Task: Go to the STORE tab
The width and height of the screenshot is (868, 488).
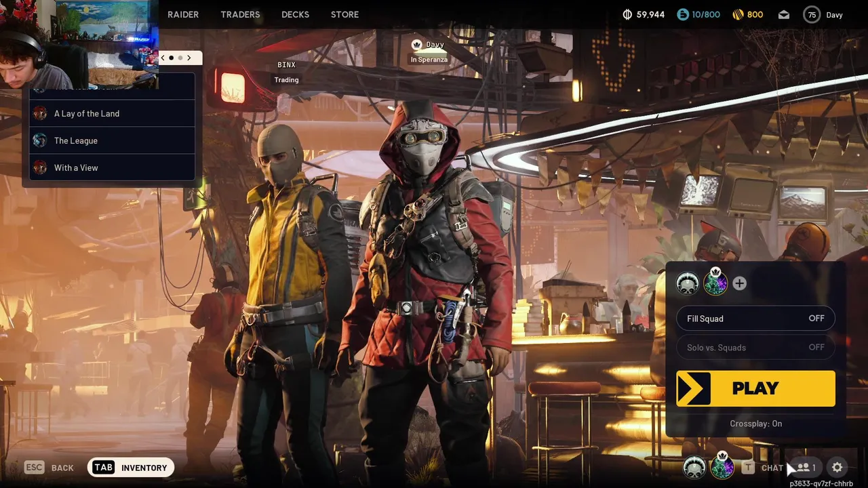Action: click(x=344, y=14)
